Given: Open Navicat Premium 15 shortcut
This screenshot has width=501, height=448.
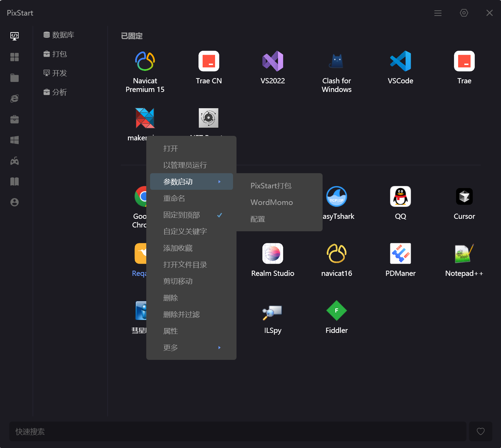Looking at the screenshot, I should point(145,62).
